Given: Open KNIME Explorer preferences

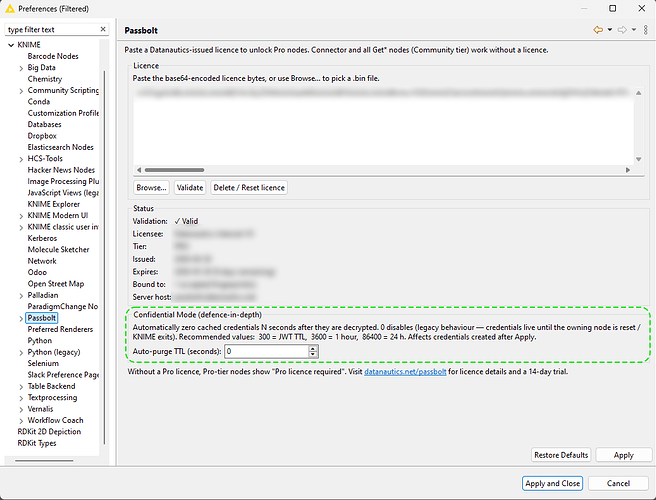Looking at the screenshot, I should point(54,204).
